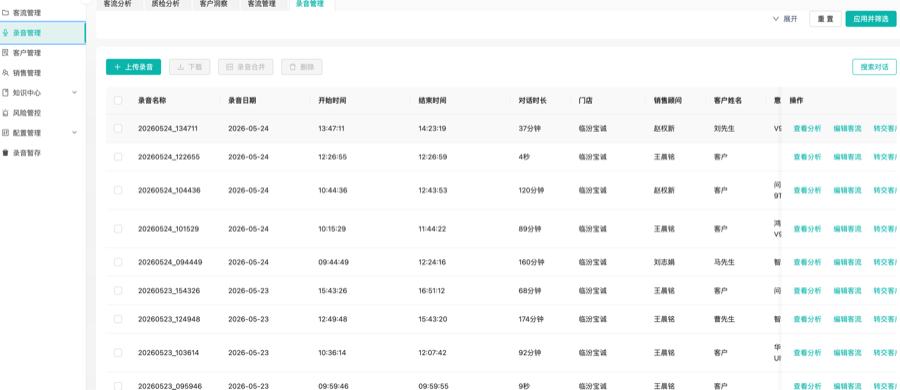Image resolution: width=900 pixels, height=390 pixels.
Task: Click 查看分析 for recording 20260524_134711
Action: [x=808, y=129]
